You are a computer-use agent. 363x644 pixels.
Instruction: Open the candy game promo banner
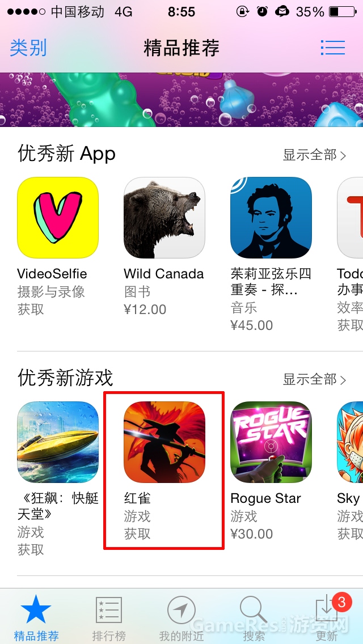point(181,100)
